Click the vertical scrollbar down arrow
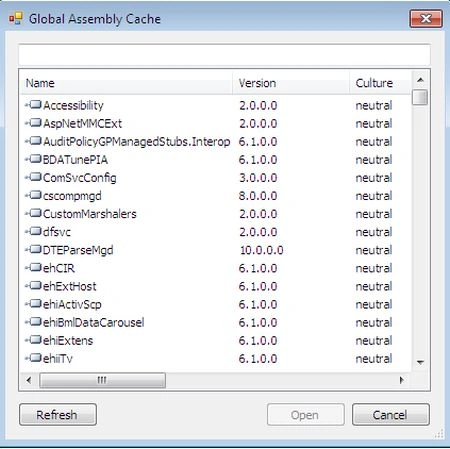This screenshot has height=449, width=450. (x=420, y=362)
